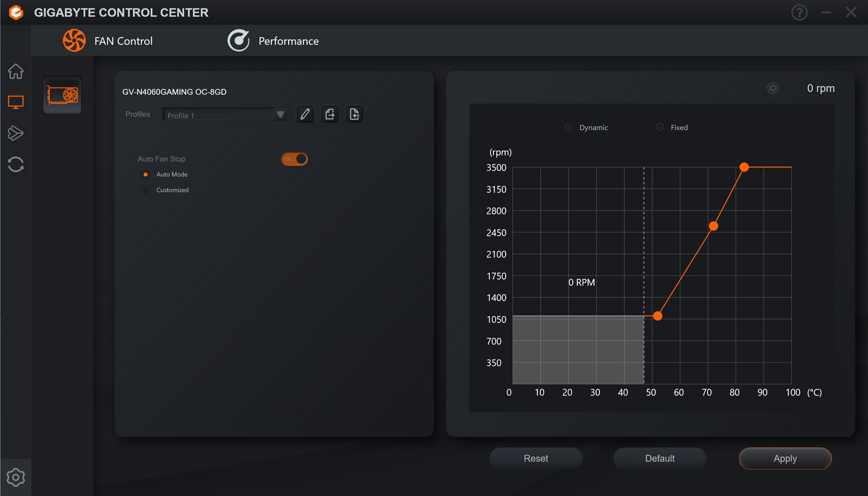Choose the Fixed fan speed mode

pos(660,127)
